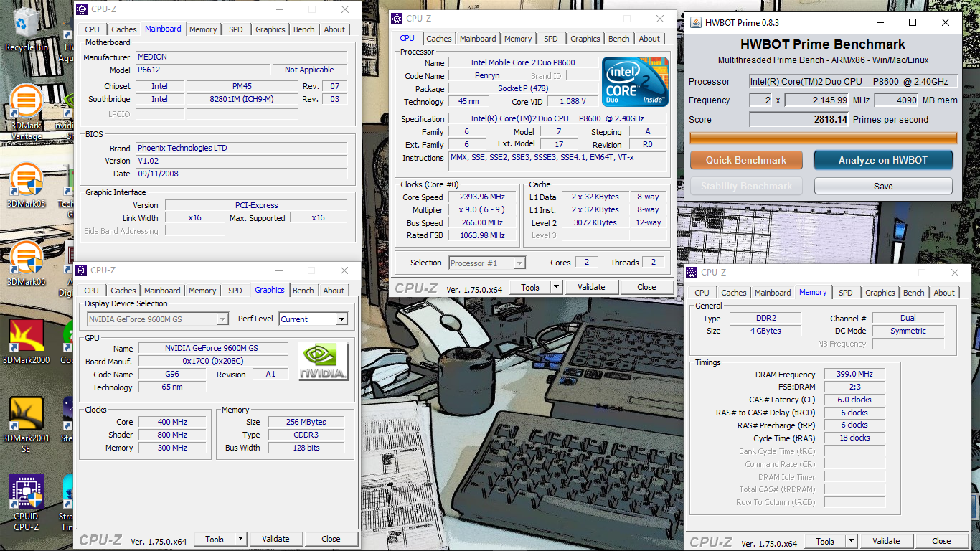This screenshot has width=980, height=551.
Task: Select the Socket P (478) package value
Action: tap(522, 89)
